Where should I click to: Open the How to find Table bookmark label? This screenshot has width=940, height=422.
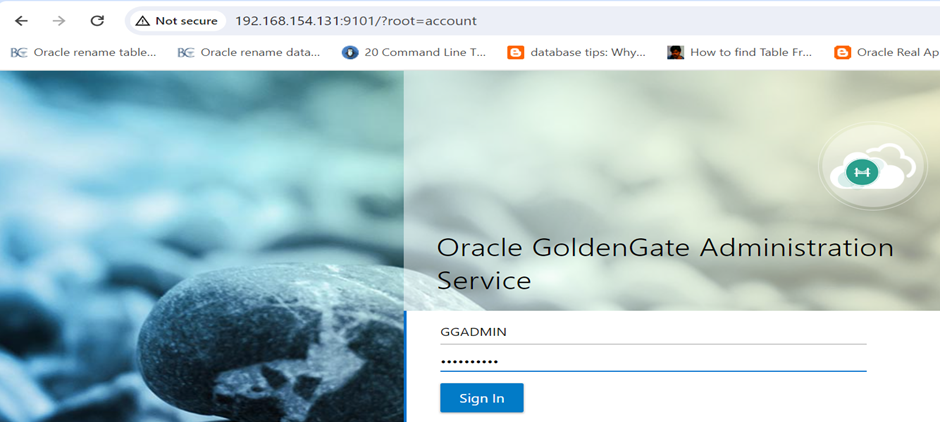(750, 52)
